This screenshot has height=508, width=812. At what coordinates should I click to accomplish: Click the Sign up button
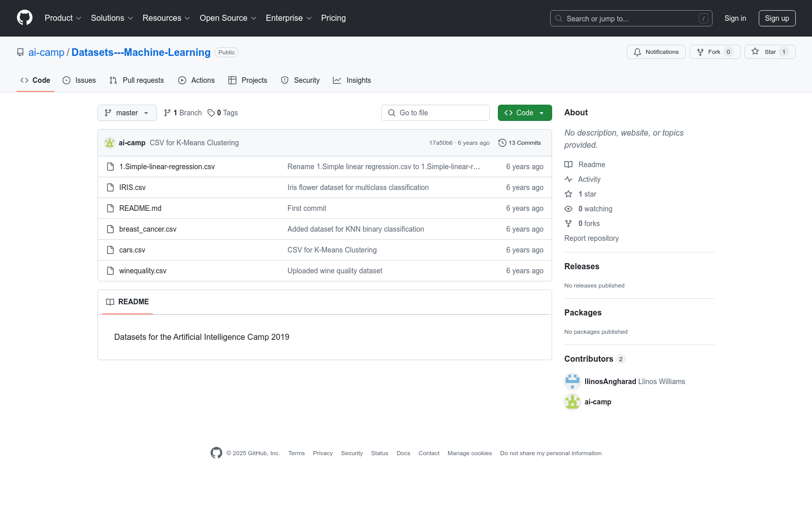pos(777,18)
